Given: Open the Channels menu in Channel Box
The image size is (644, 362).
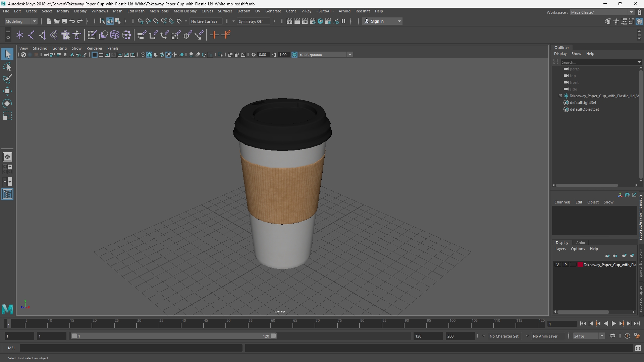Looking at the screenshot, I should click(x=562, y=202).
